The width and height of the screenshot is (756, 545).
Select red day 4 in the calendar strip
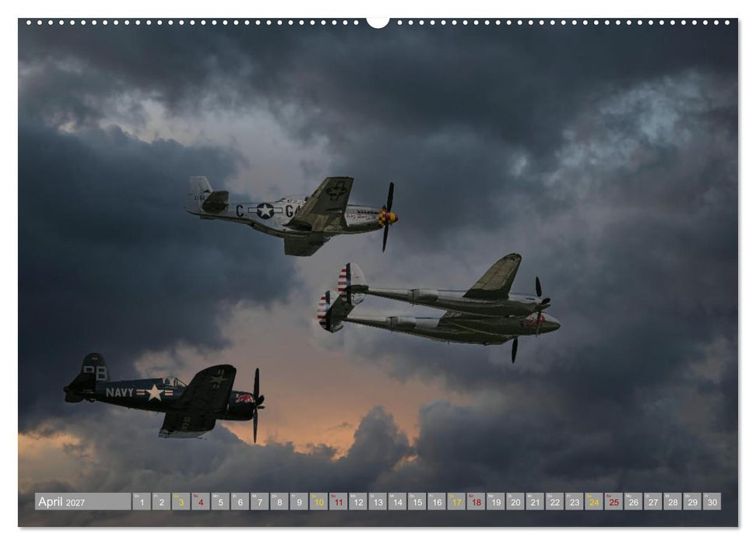201,501
